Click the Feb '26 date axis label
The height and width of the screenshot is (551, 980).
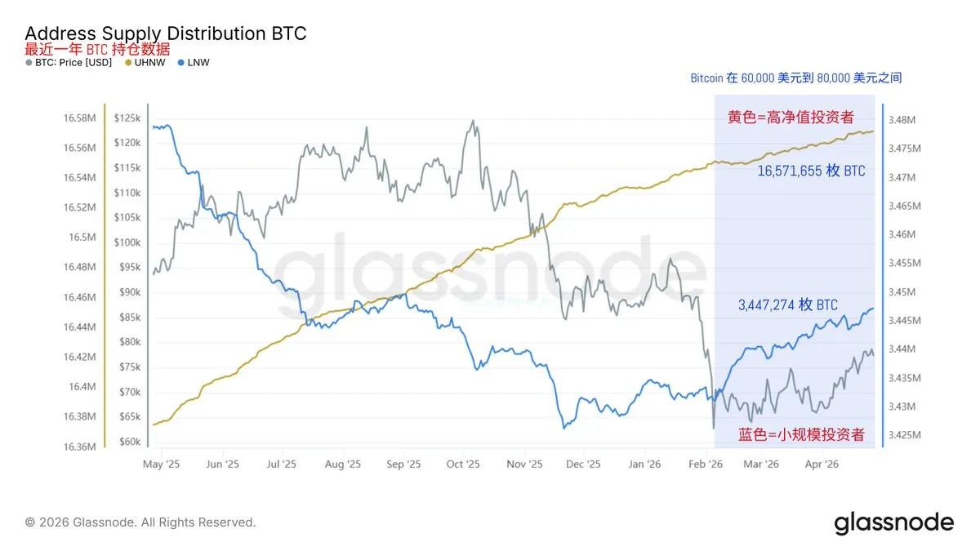tap(705, 464)
